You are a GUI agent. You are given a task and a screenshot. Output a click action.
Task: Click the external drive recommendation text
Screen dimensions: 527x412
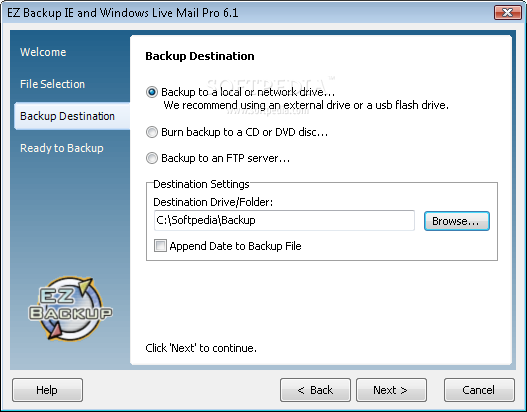pyautogui.click(x=306, y=105)
